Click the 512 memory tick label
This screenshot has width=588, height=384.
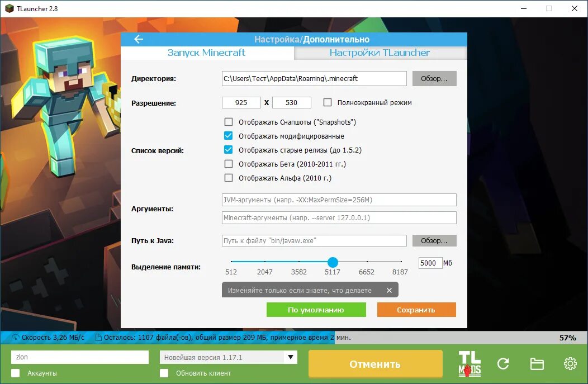[231, 272]
